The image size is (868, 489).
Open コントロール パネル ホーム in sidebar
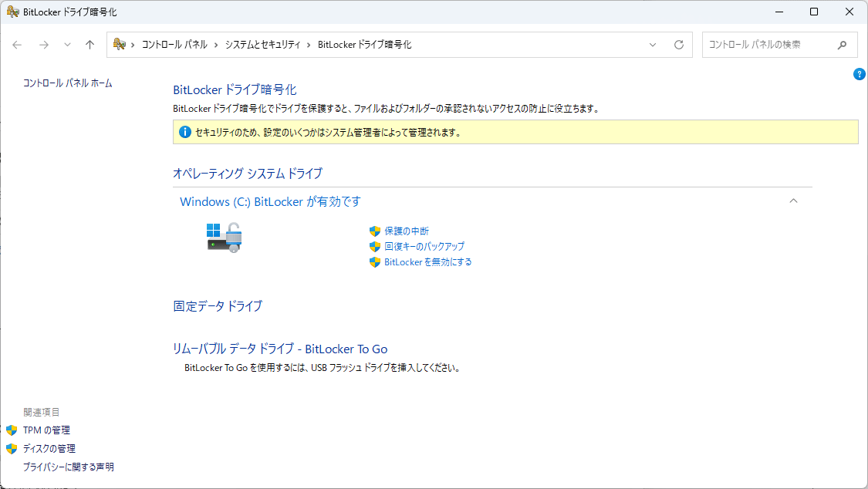click(x=68, y=83)
